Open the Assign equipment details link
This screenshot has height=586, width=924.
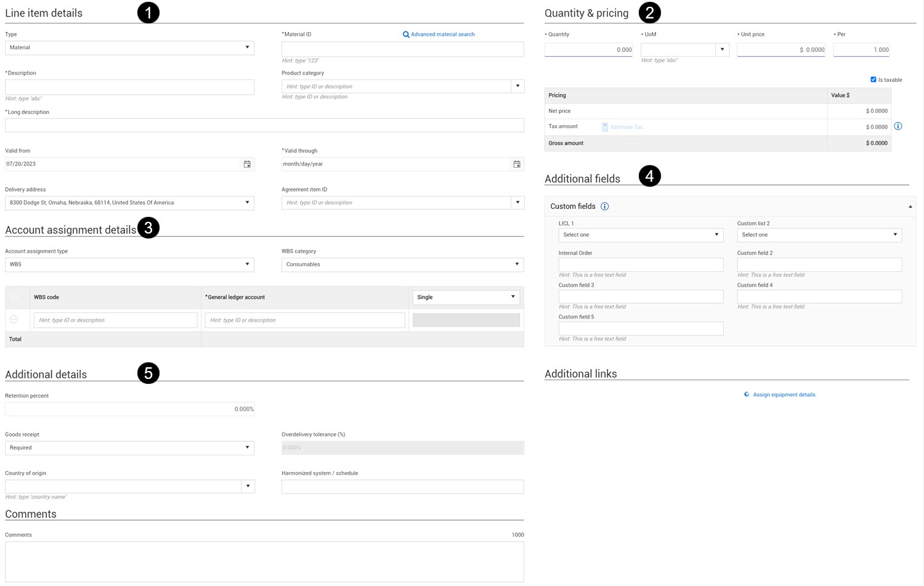784,395
